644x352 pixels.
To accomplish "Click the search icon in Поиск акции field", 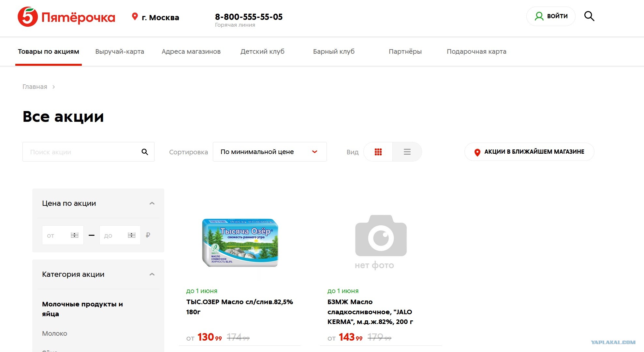I will [x=145, y=152].
